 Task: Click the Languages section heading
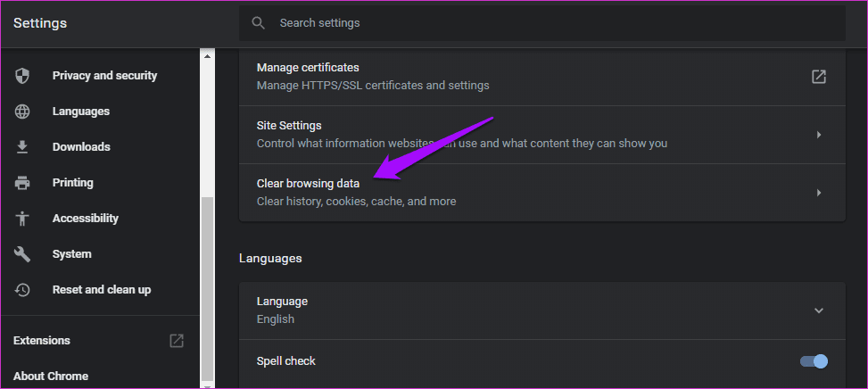click(x=270, y=259)
